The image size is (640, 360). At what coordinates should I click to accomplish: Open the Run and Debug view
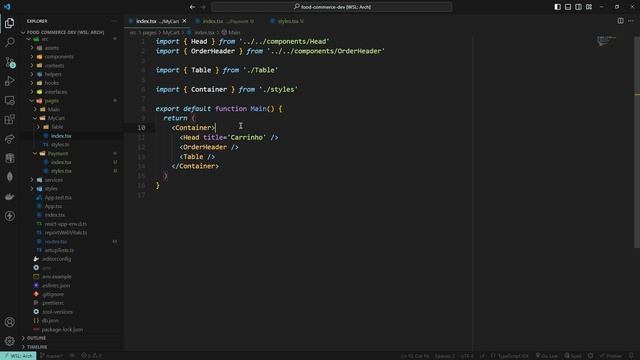10,81
